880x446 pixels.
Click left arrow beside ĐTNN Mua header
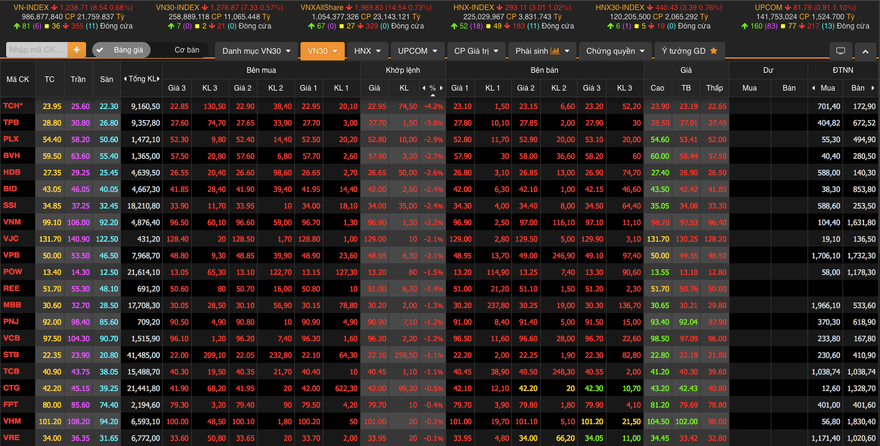[x=815, y=88]
